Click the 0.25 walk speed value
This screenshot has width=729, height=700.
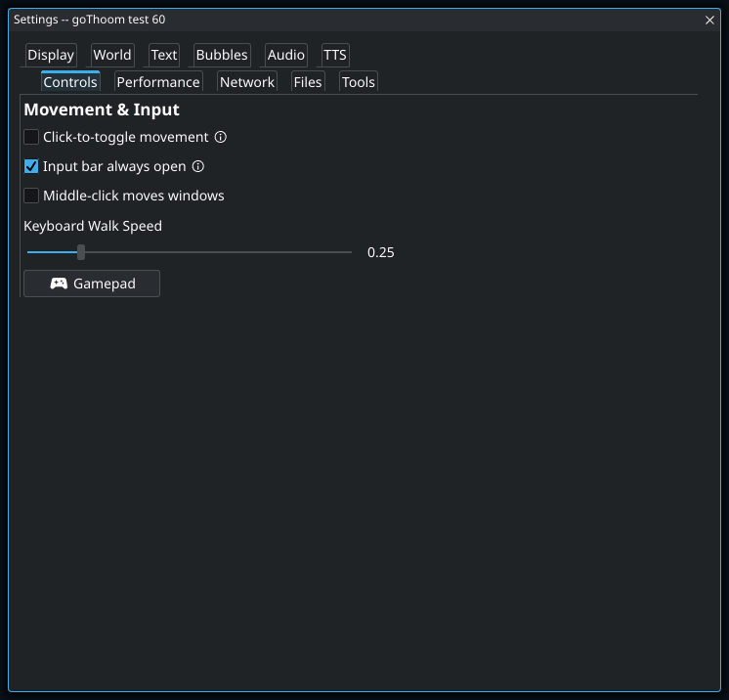point(381,252)
